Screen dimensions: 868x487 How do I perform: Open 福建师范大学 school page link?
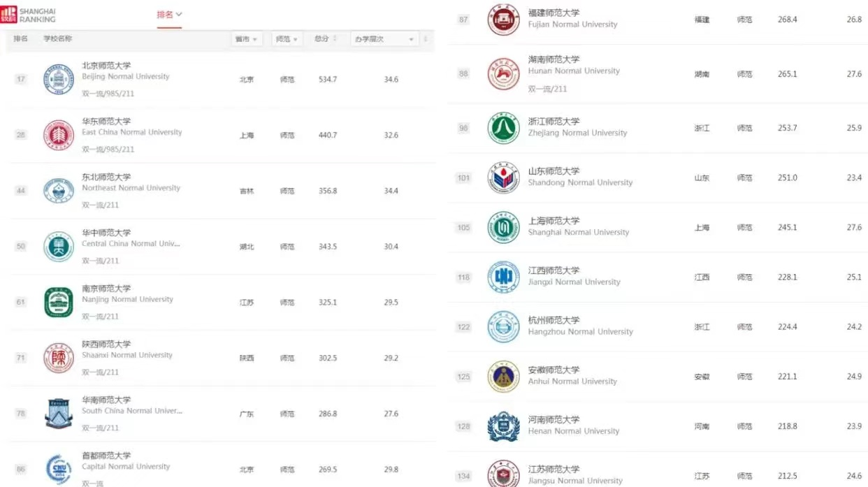tap(554, 13)
